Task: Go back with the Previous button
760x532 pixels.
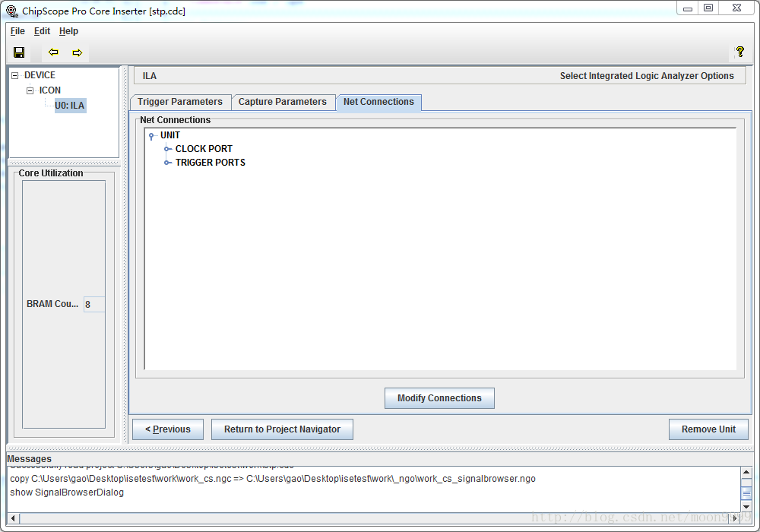Action: click(168, 429)
